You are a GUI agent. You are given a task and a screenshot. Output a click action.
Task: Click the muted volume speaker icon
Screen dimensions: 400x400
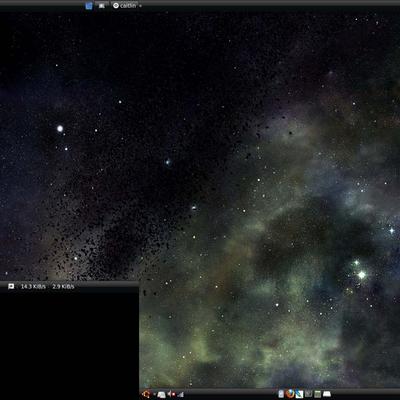(x=171, y=394)
